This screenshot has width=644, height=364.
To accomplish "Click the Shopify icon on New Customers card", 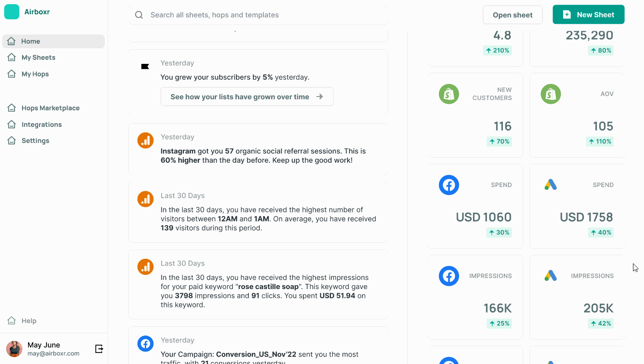I will click(x=449, y=94).
